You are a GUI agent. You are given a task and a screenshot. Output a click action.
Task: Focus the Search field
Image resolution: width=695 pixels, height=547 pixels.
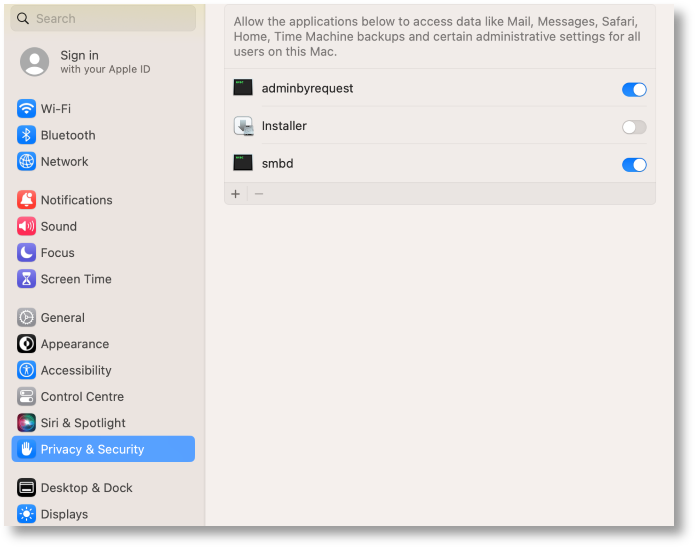pyautogui.click(x=103, y=19)
